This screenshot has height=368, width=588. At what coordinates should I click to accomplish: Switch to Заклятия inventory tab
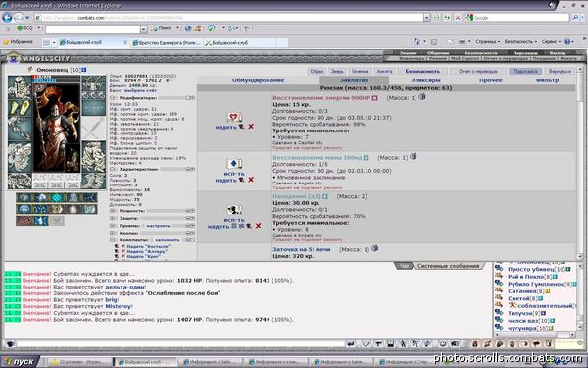click(354, 80)
